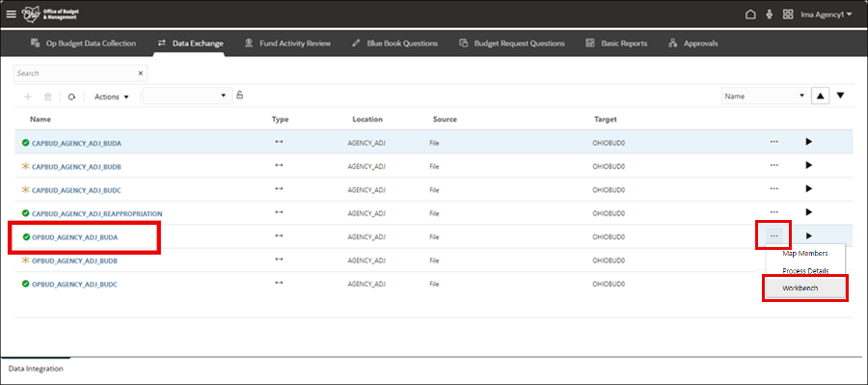Click the refresh icon in toolbar
868x385 pixels.
71,96
